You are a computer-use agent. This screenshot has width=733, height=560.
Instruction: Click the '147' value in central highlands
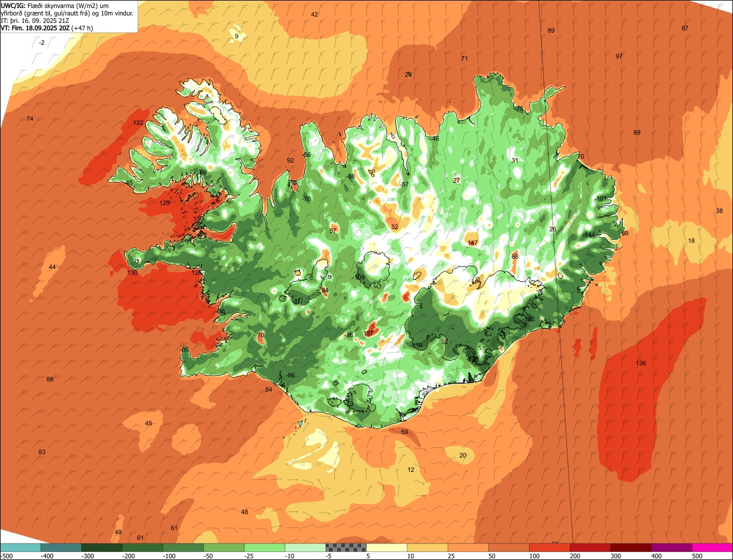coord(472,243)
